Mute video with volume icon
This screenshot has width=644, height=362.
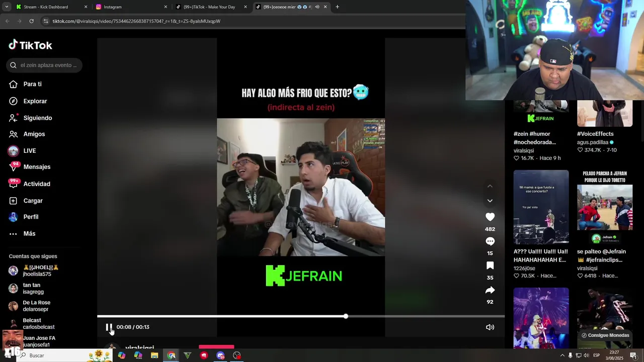(x=490, y=327)
